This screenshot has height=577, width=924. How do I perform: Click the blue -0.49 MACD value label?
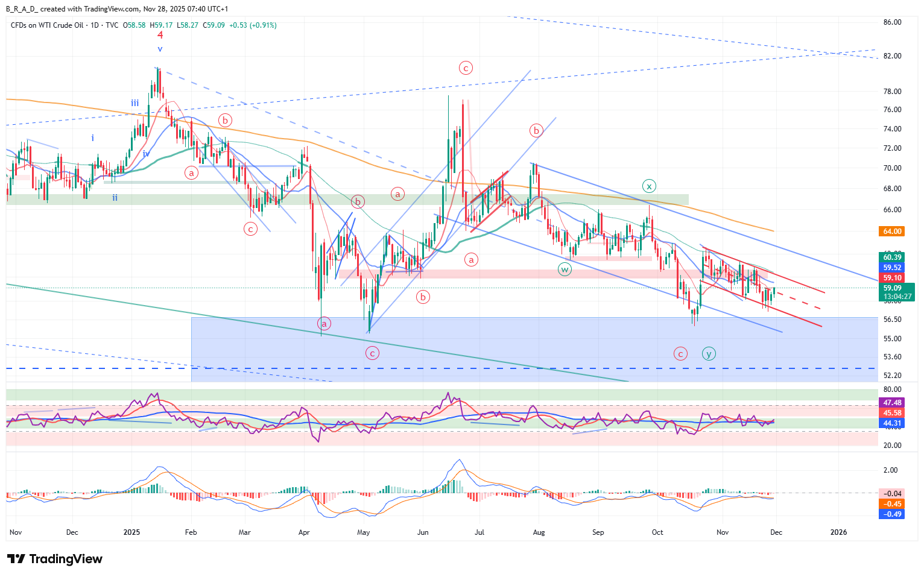(x=892, y=514)
